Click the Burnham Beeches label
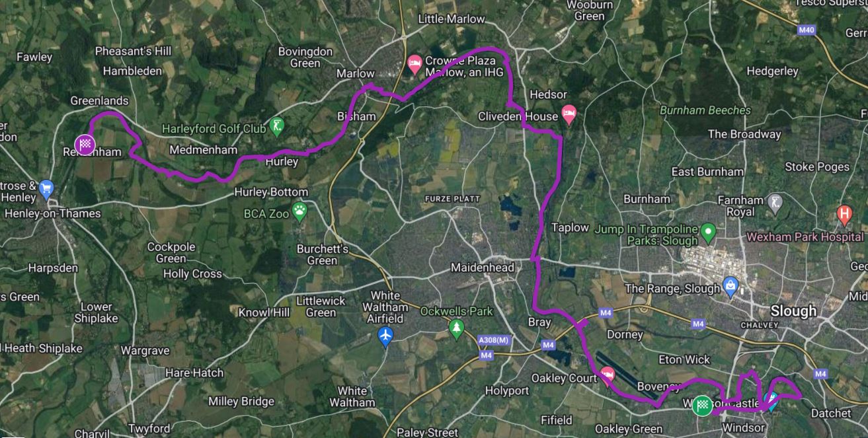 [x=705, y=110]
